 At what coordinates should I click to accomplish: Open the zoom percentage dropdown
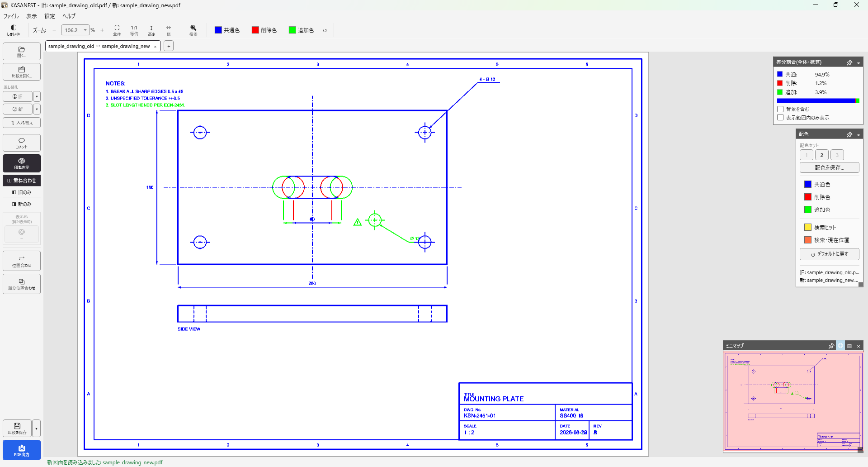[85, 30]
